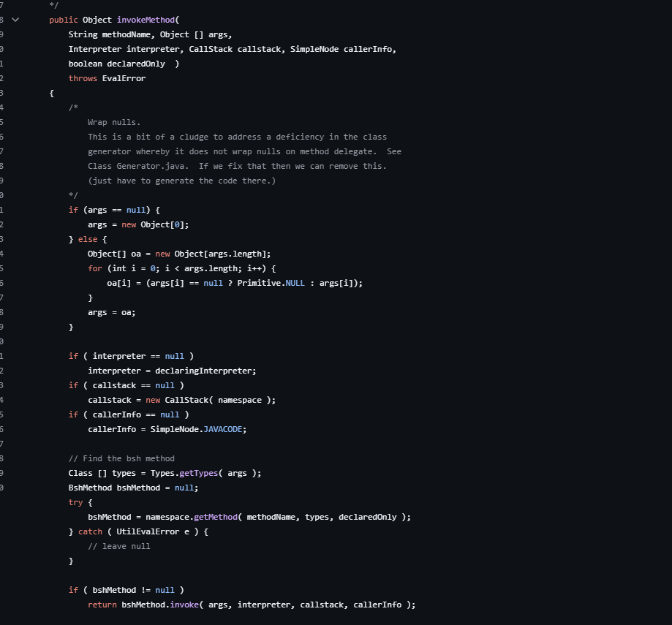The height and width of the screenshot is (625, 672).
Task: Click the getMethod call on namespace
Action: [x=216, y=517]
